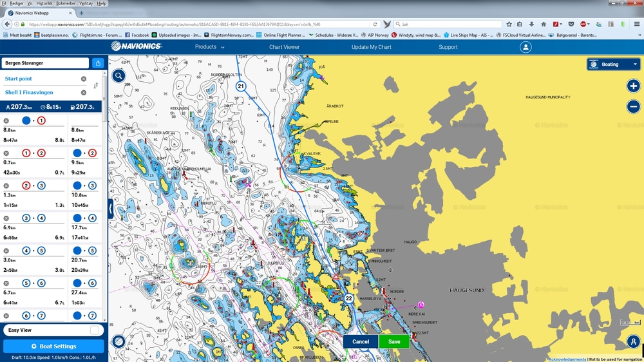644x362 pixels.
Task: Open the Pocket icon
Action: pos(571,24)
